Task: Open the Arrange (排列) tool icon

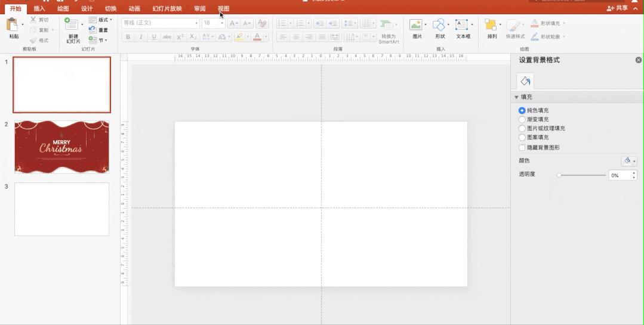Action: point(491,25)
